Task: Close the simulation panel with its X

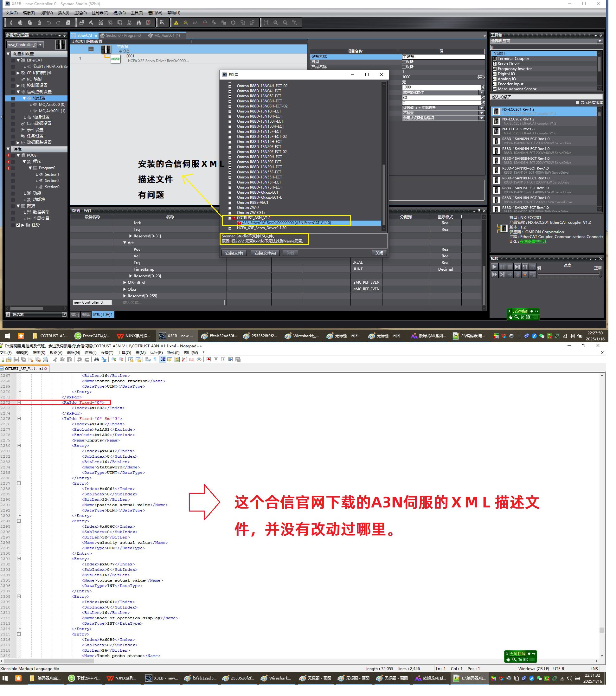Action: (x=601, y=258)
